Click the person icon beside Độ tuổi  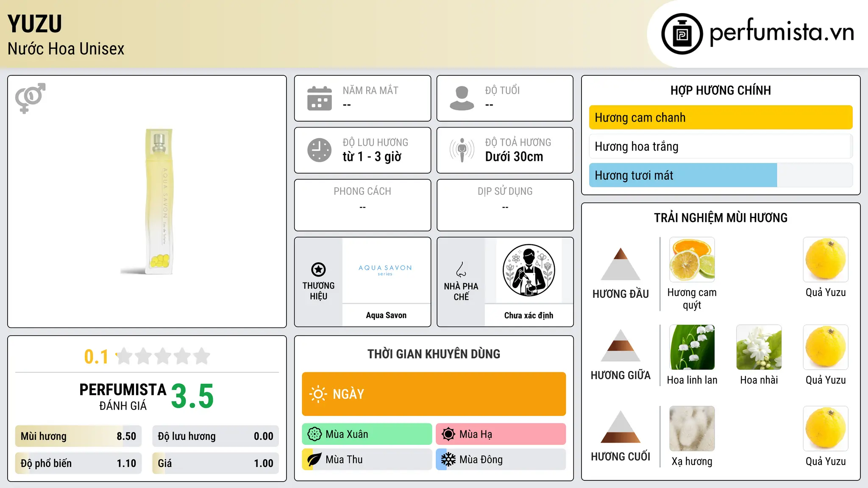(462, 98)
